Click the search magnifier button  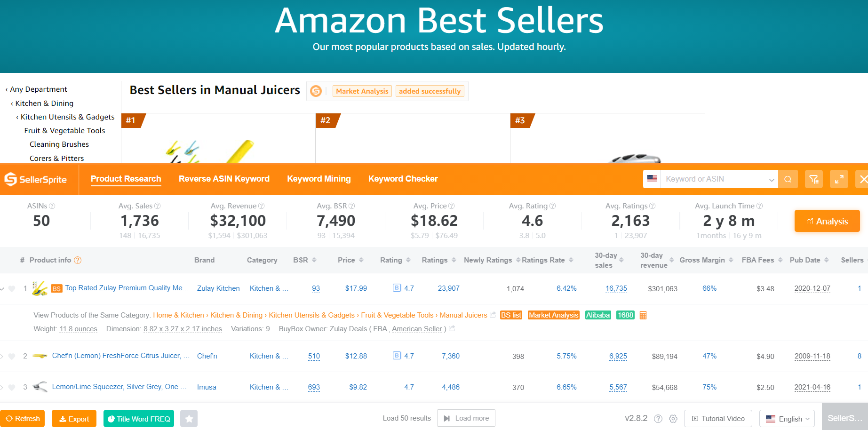pos(788,179)
